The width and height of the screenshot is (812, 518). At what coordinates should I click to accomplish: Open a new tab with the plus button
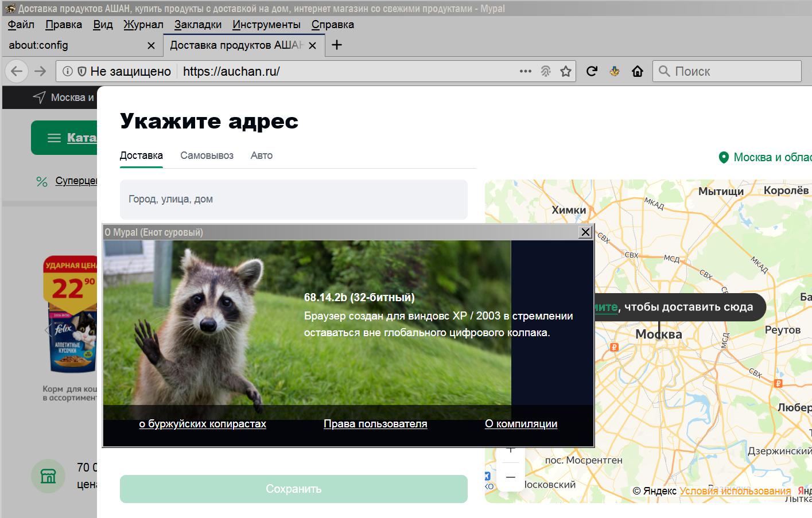pyautogui.click(x=337, y=45)
